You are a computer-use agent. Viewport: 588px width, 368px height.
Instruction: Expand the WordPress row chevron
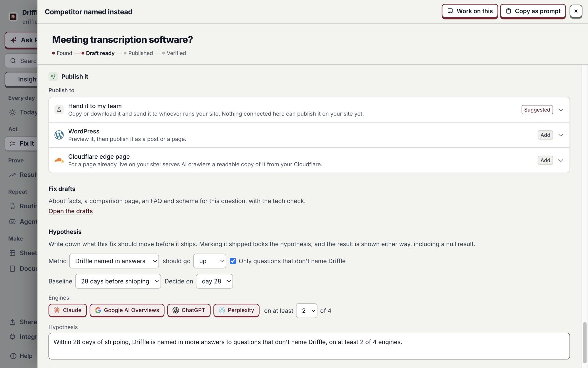pos(561,135)
